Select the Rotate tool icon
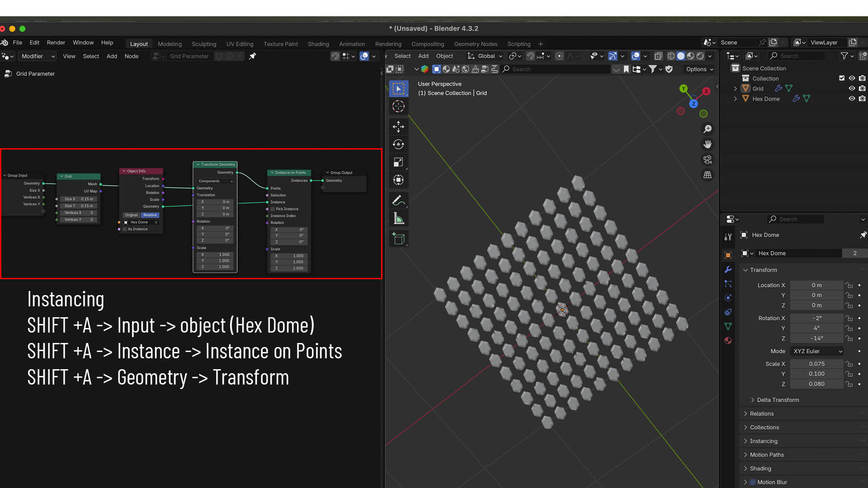Screen dimensions: 868x488 coord(398,144)
